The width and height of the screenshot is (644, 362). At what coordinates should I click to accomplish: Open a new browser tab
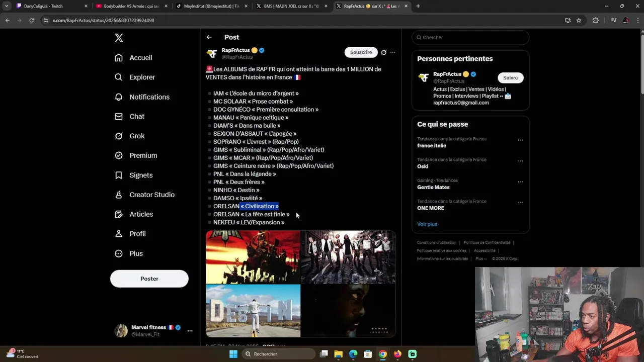pyautogui.click(x=418, y=6)
